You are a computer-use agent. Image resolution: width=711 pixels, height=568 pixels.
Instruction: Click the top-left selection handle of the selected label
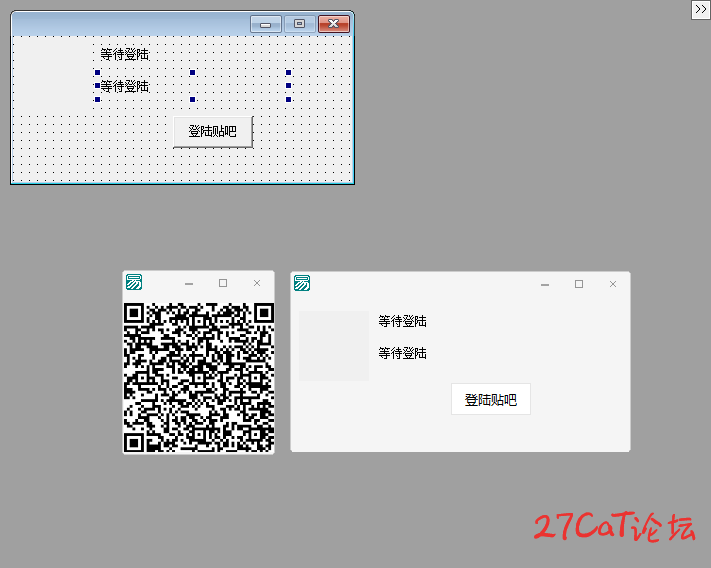pyautogui.click(x=97, y=73)
